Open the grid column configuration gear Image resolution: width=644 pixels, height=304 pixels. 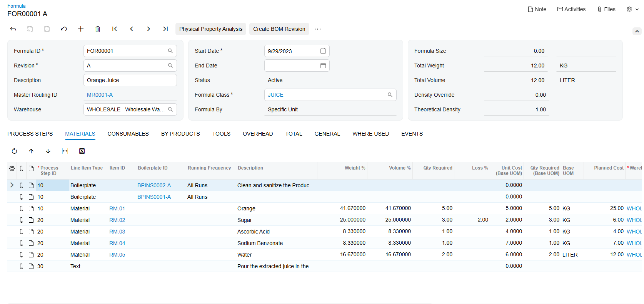click(12, 168)
